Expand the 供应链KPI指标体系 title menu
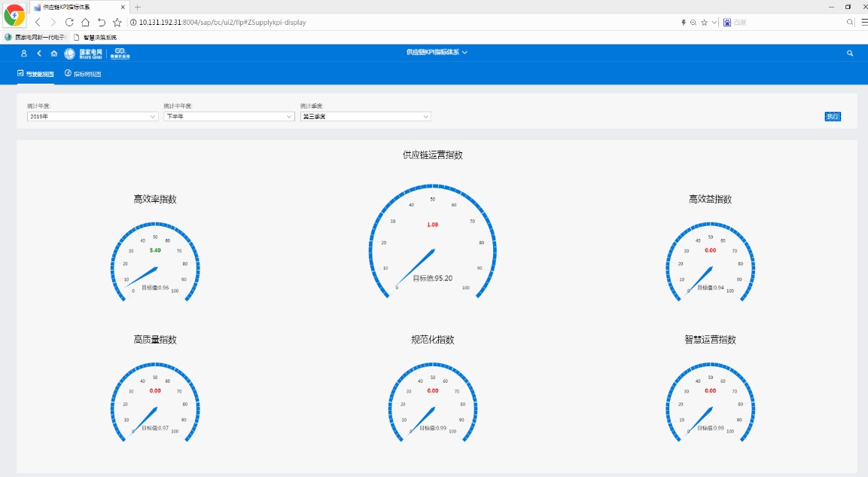868x477 pixels. click(x=437, y=53)
